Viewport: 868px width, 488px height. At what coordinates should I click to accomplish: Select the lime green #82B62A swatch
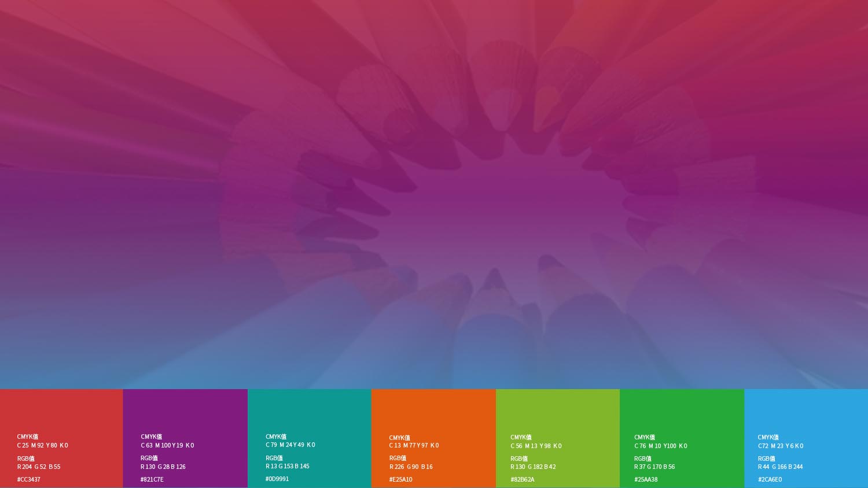(x=558, y=411)
